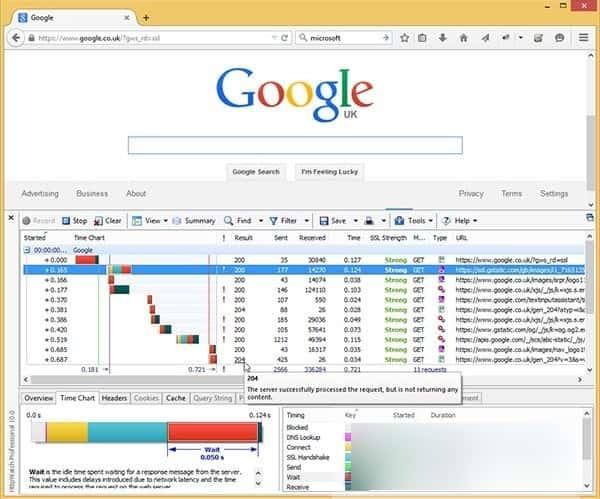Click the Privacy link

tap(471, 194)
